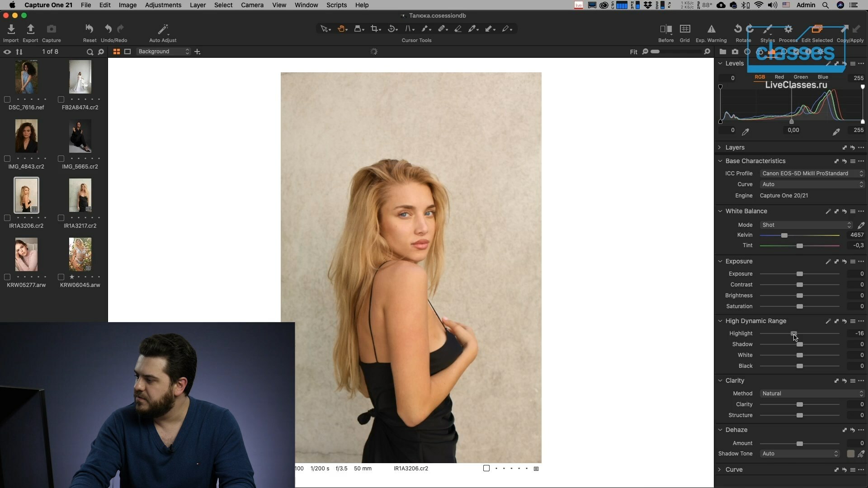Tick checkbox for DSC_7616.nef
Screen dimensions: 868x488
[x=7, y=99]
